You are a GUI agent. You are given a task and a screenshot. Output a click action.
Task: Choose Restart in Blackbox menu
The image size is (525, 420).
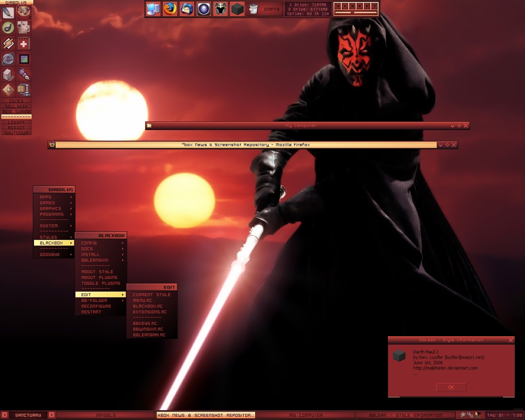101,312
